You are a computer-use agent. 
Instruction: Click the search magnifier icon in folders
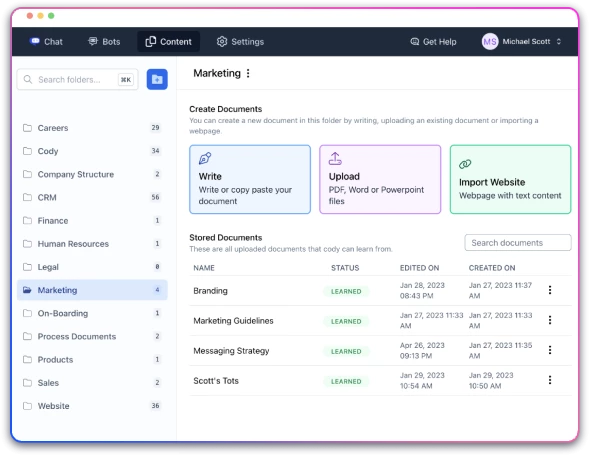tap(28, 79)
